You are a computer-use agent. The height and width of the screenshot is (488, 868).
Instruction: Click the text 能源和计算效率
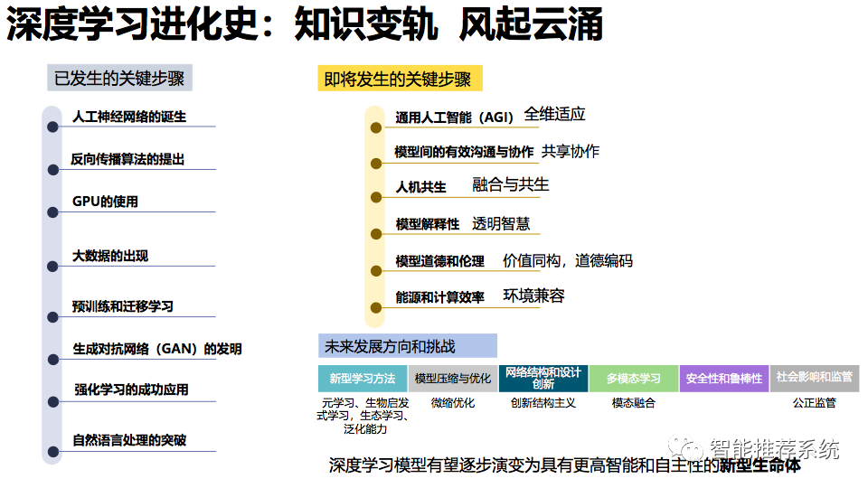pyautogui.click(x=440, y=297)
